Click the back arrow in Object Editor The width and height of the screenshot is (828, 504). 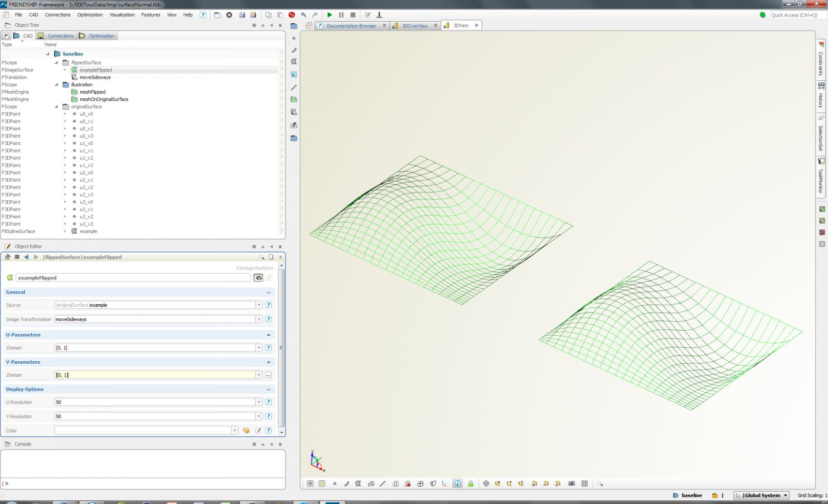(x=26, y=257)
